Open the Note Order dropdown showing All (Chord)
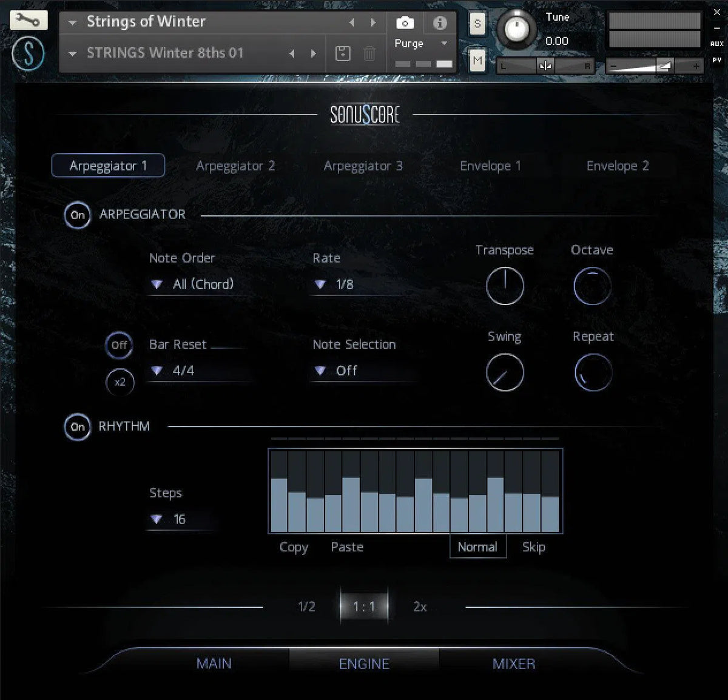The height and width of the screenshot is (700, 728). pyautogui.click(x=194, y=284)
